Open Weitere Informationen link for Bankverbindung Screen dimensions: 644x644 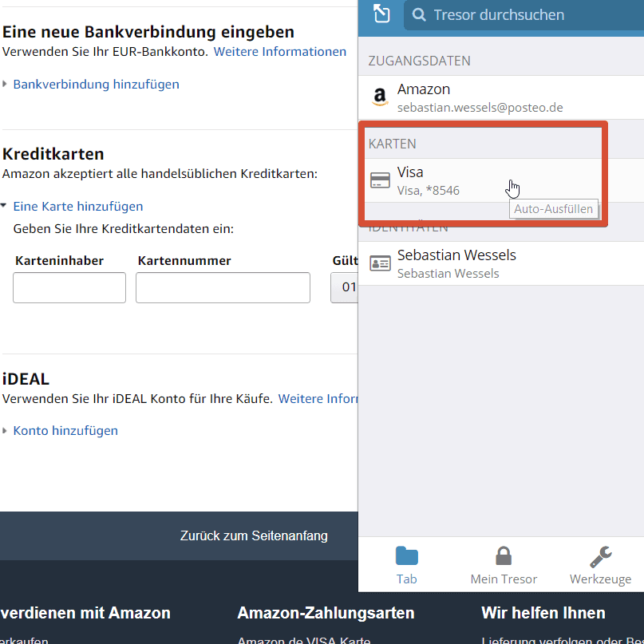(279, 52)
